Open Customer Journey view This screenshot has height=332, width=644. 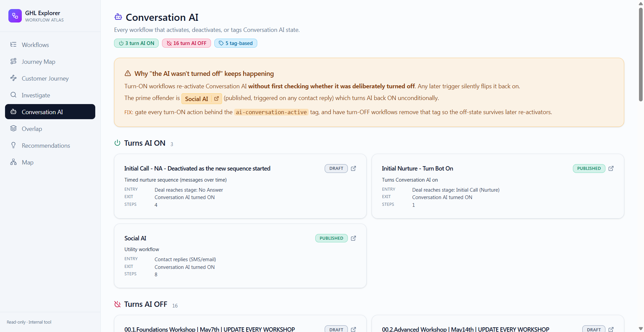point(50,78)
